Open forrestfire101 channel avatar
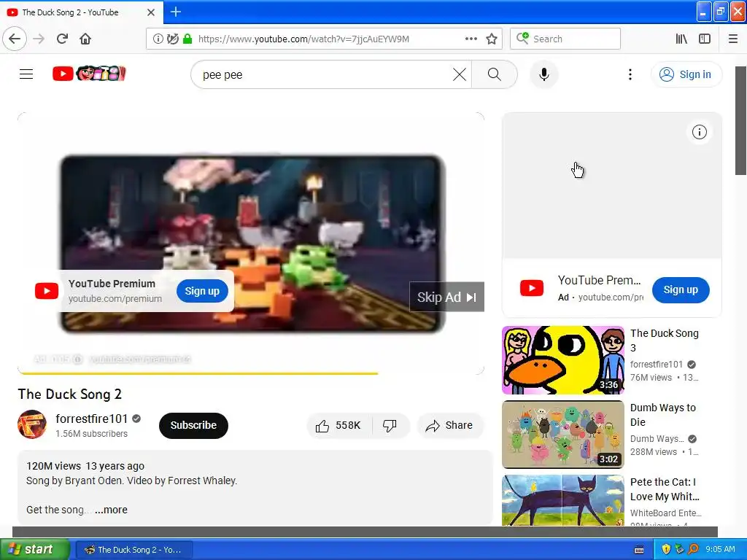The image size is (747, 560). tap(32, 424)
